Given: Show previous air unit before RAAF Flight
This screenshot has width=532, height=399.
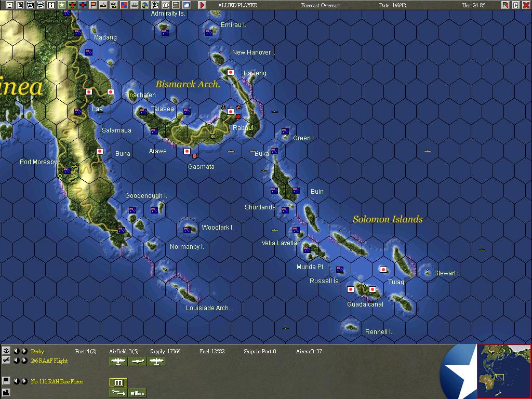Looking at the screenshot, I should [x=16, y=361].
